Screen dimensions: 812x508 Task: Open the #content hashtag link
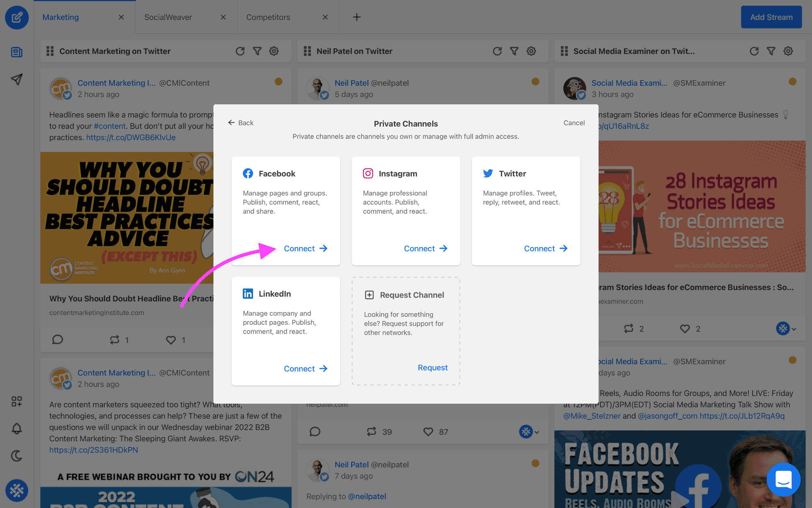pos(110,126)
